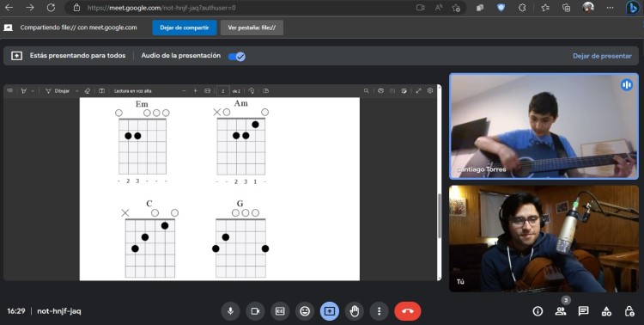Turn off the camera
Screen dimensions: 644x325
(255, 311)
